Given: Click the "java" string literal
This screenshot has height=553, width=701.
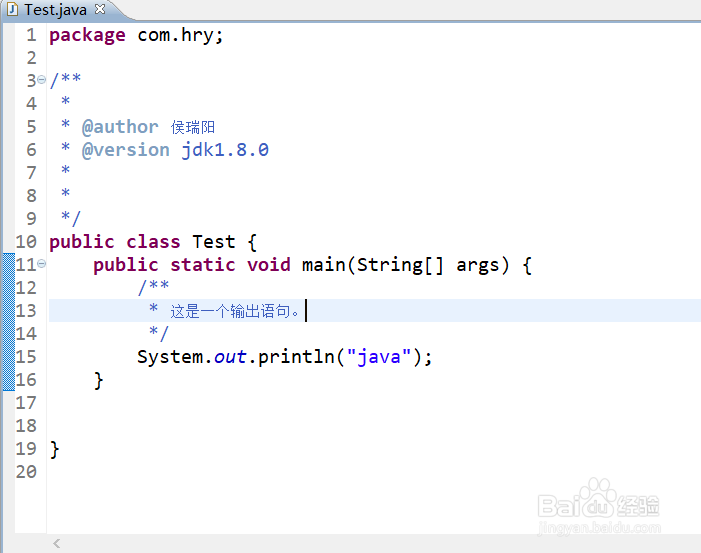Looking at the screenshot, I should (379, 357).
